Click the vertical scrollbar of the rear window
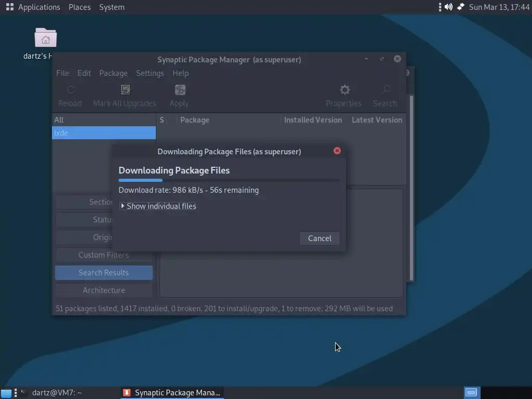 (x=411, y=188)
